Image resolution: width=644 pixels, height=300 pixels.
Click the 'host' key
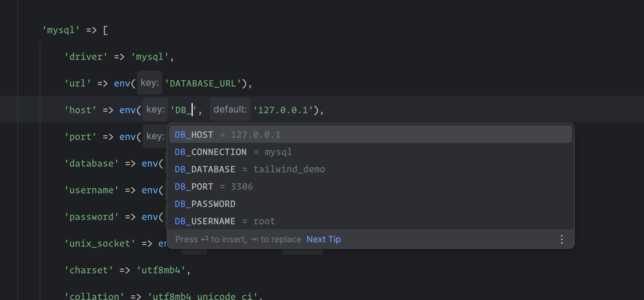point(80,110)
